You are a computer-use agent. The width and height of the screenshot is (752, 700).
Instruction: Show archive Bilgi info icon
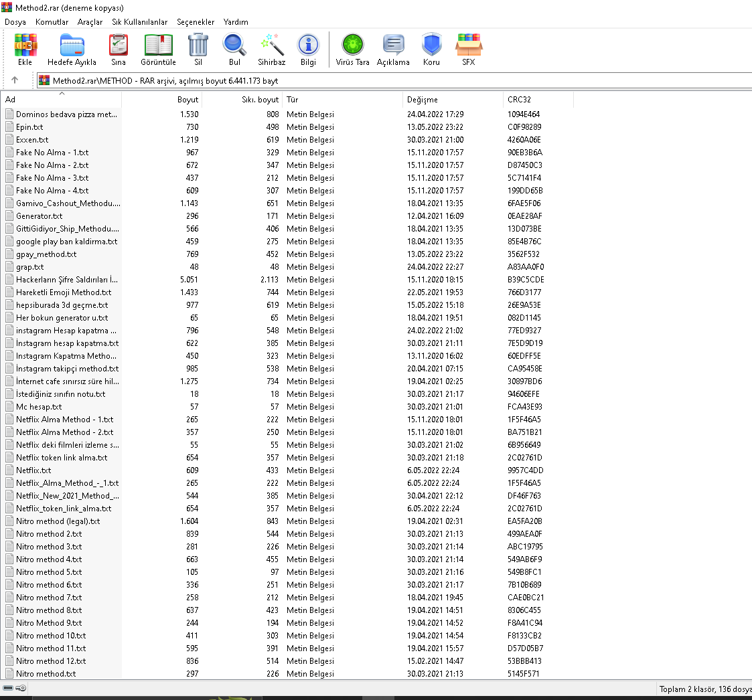[309, 46]
